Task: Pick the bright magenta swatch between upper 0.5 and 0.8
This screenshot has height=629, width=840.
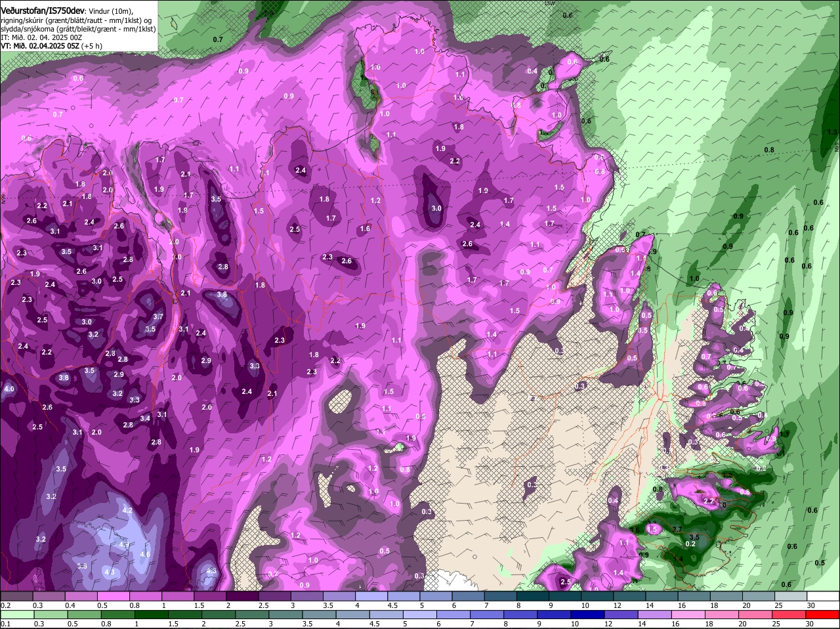Action: point(115,596)
